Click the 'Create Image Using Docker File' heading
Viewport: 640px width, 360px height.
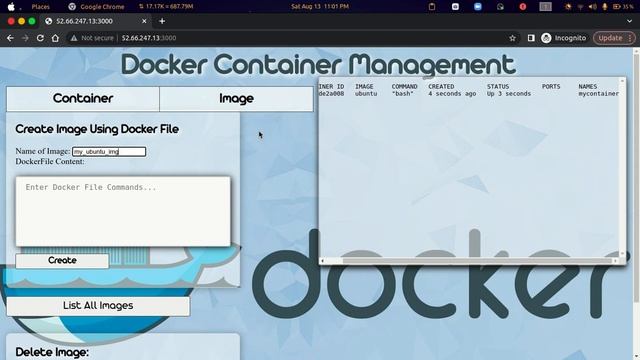97,129
